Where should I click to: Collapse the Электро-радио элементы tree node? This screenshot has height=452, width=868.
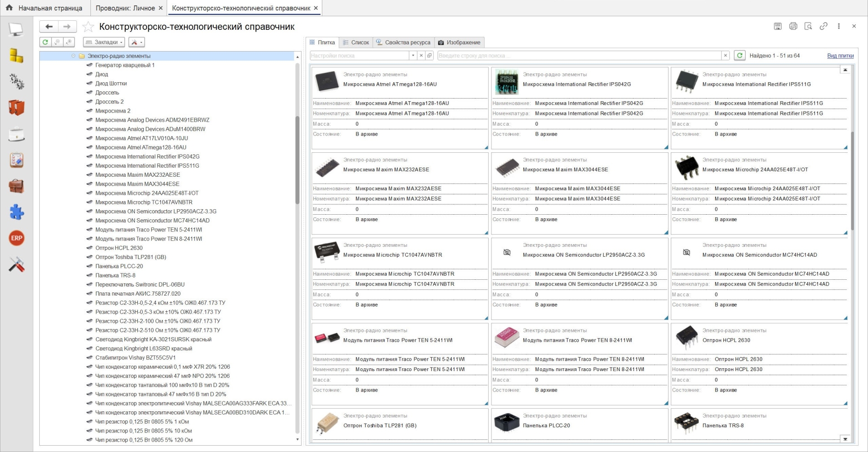point(73,56)
